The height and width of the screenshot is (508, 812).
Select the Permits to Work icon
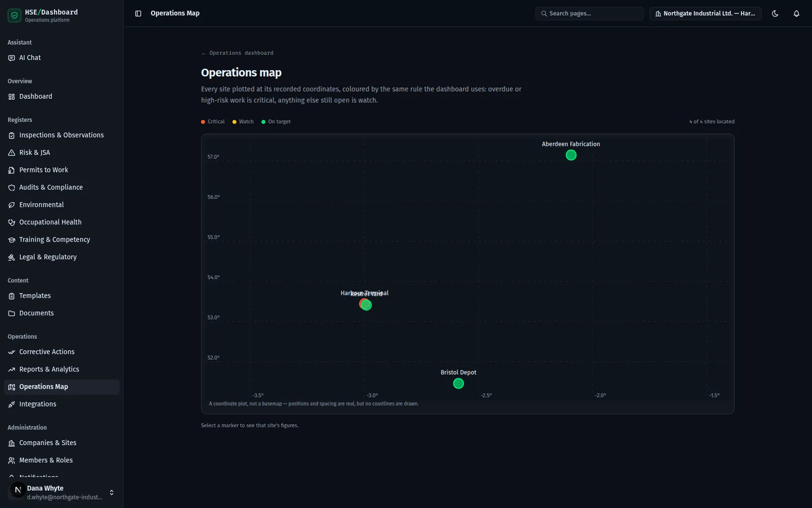pyautogui.click(x=12, y=170)
